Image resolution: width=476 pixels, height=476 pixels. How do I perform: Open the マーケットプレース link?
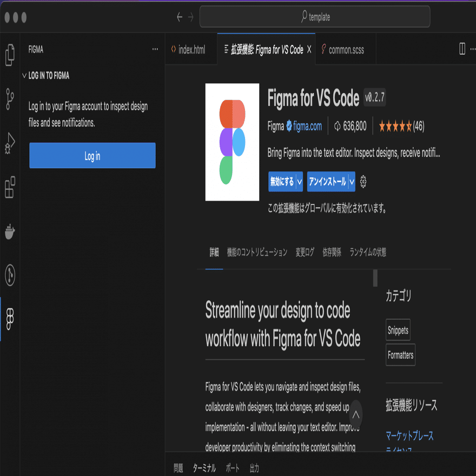(x=409, y=435)
